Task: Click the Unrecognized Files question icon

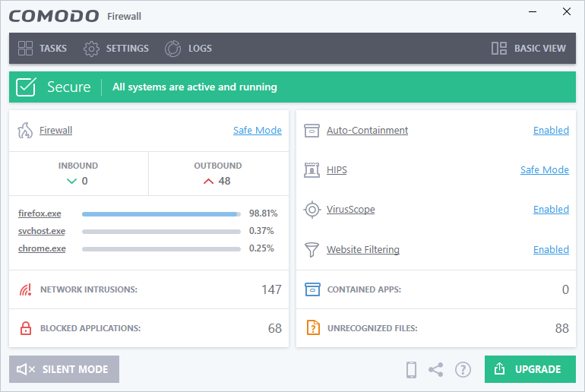Action: coord(313,328)
